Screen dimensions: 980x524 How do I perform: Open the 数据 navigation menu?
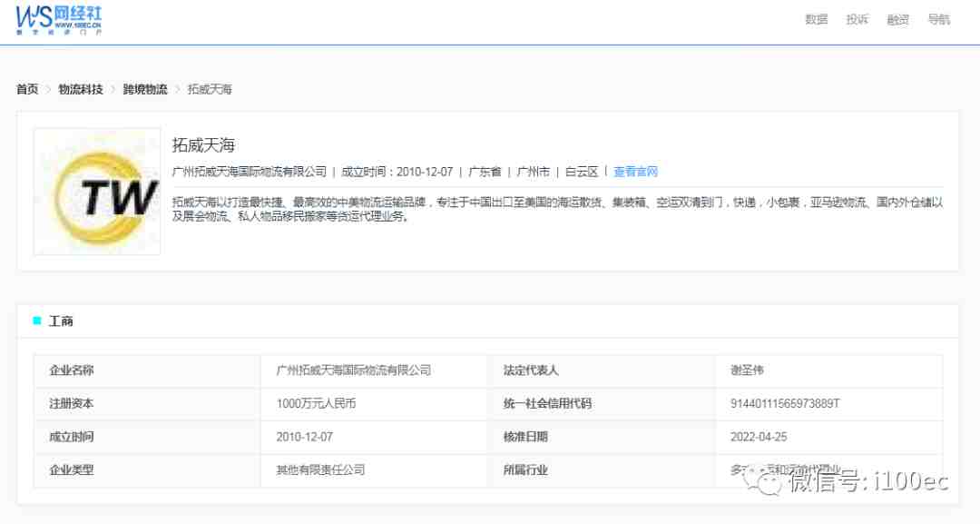coord(817,19)
